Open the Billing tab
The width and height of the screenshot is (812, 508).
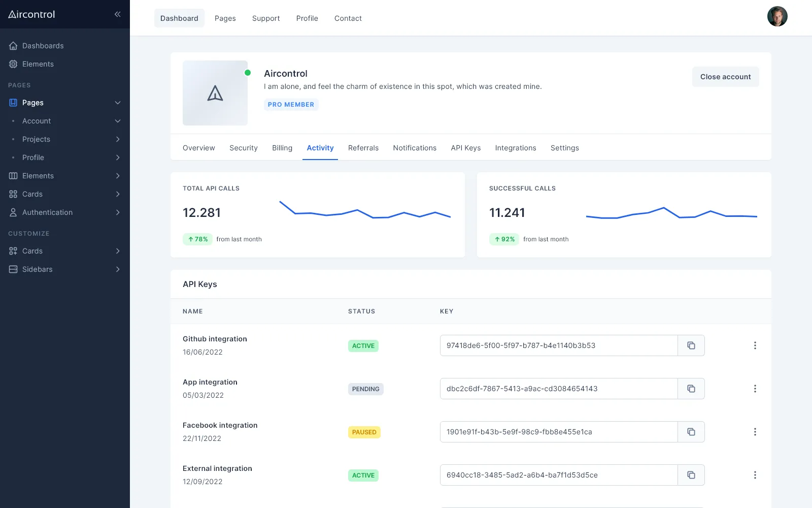pyautogui.click(x=282, y=148)
